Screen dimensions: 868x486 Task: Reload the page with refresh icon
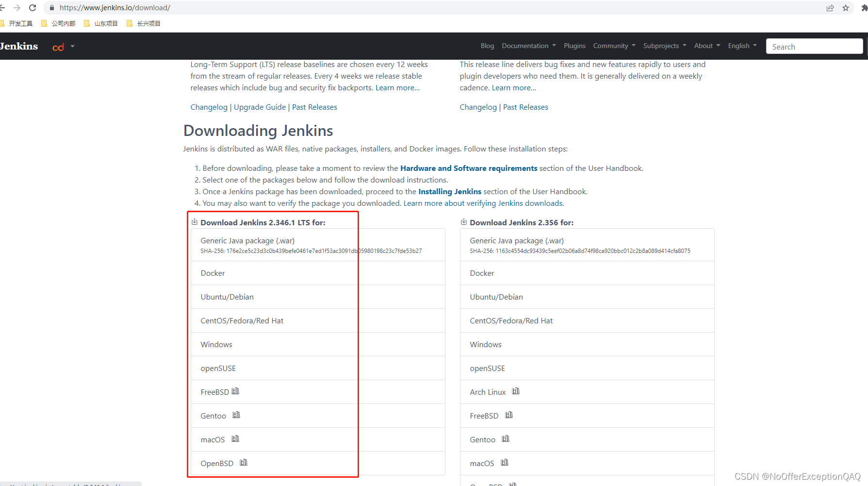[x=33, y=8]
